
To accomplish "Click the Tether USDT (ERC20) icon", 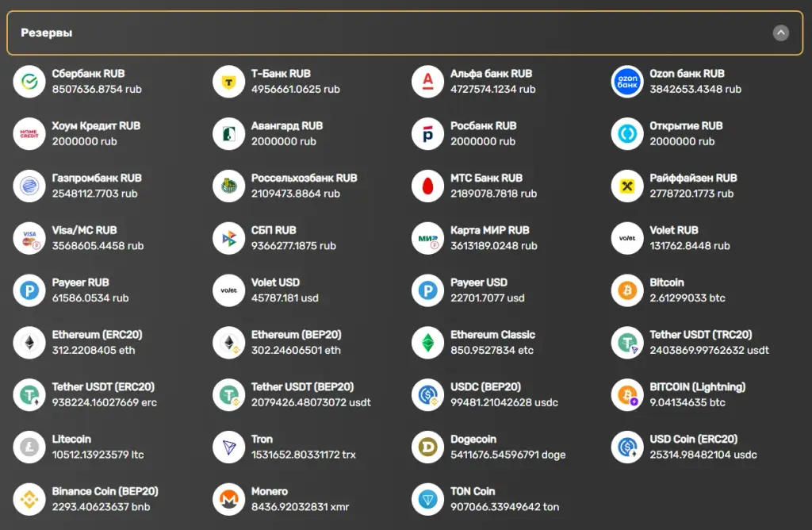I will (29, 395).
